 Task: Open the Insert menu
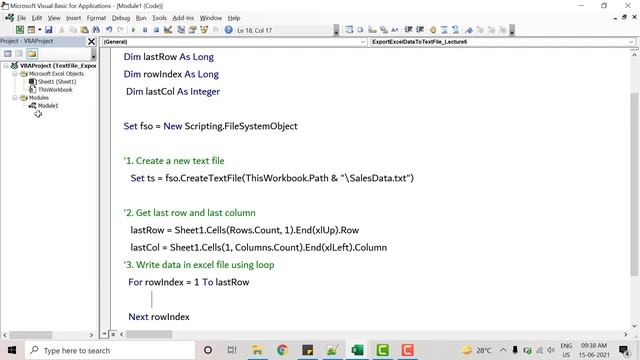[x=73, y=18]
